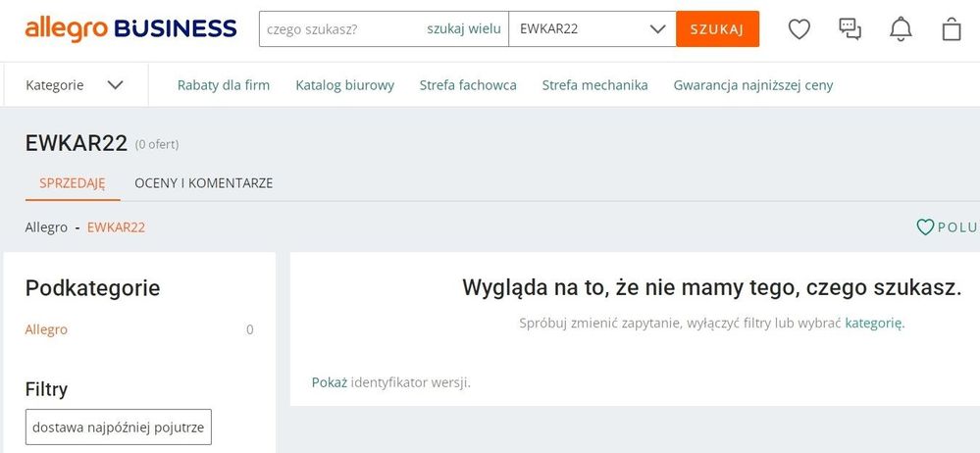Open 'Gwarancja najniższej ceny' link
980x453 pixels.
[753, 85]
